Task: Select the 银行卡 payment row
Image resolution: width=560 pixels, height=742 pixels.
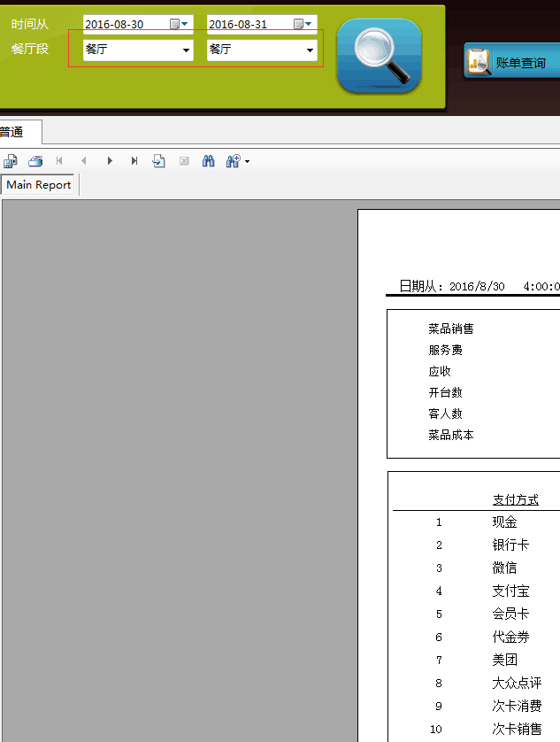Action: tap(510, 545)
